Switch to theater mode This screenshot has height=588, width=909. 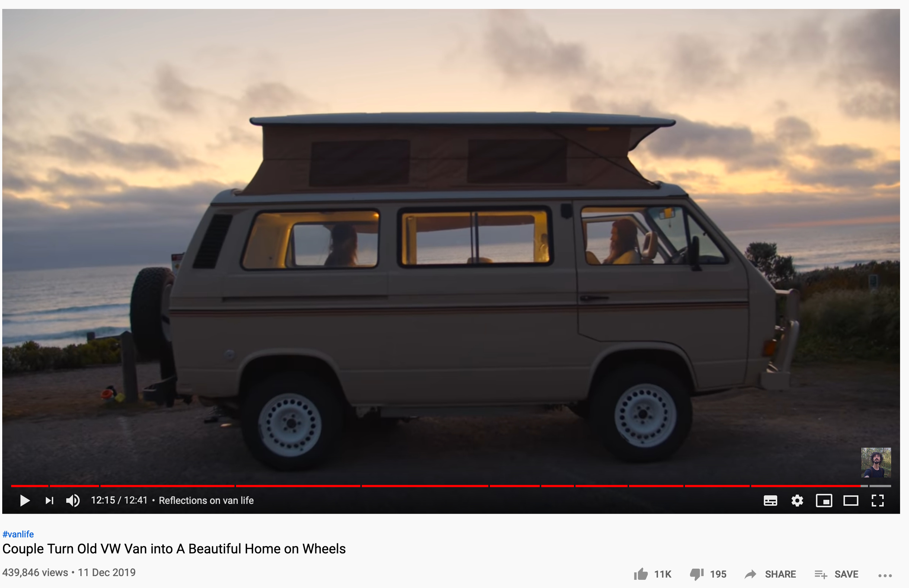tap(851, 501)
